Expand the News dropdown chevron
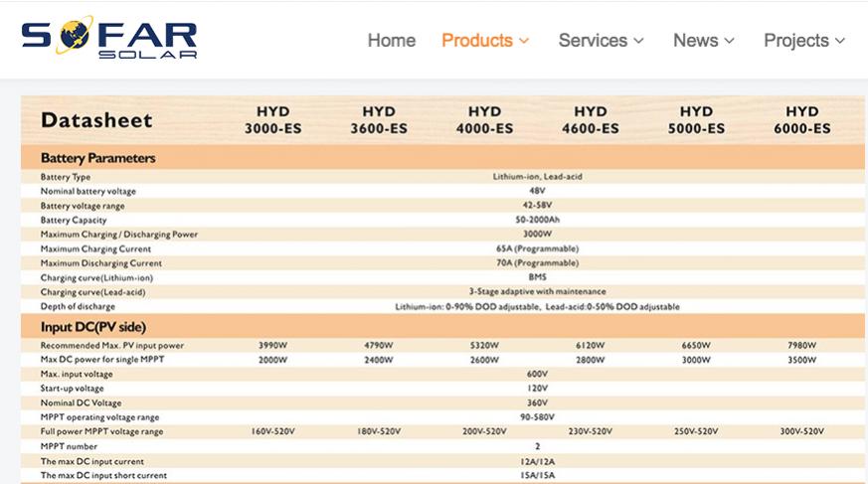Viewport: 868px width, 484px height. (729, 41)
